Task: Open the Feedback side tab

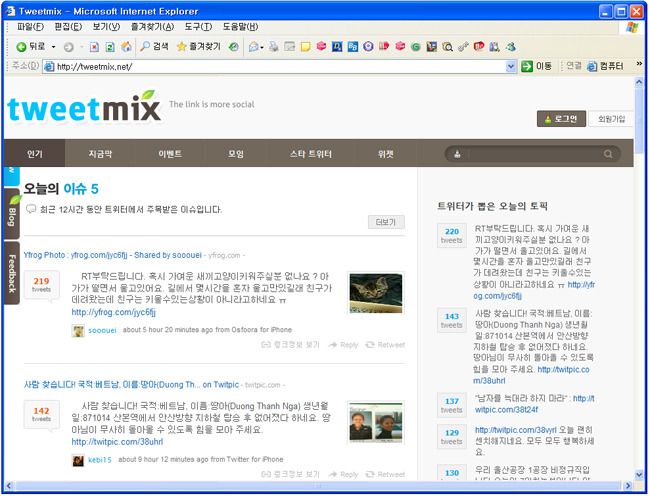Action: click(12, 273)
